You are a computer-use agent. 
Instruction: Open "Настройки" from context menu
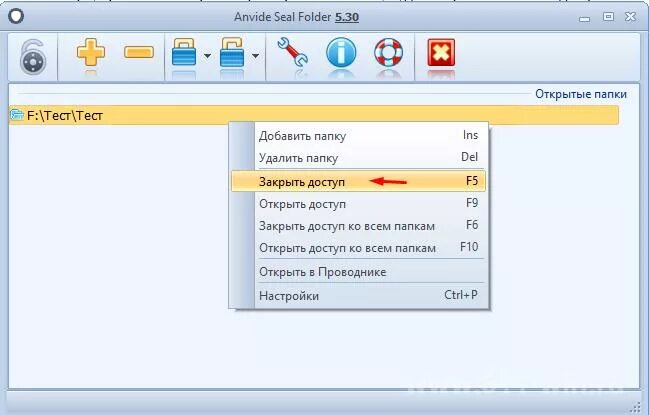pos(358,296)
